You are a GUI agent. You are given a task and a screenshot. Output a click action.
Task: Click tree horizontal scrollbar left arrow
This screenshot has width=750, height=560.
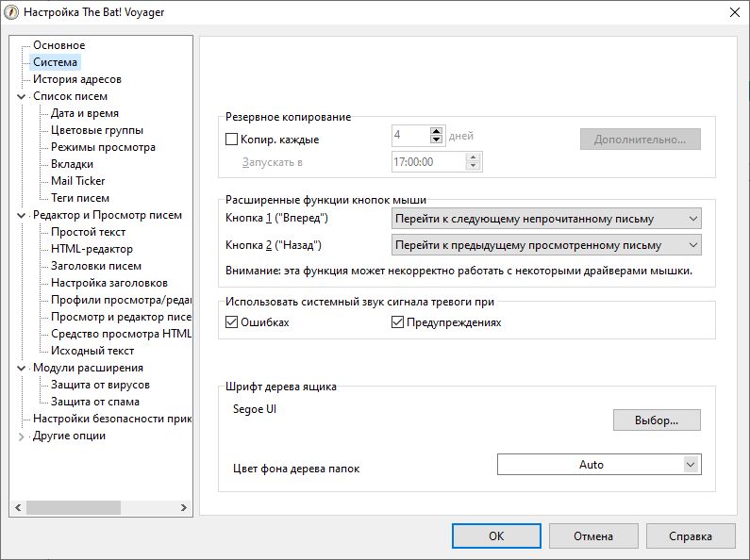tap(18, 507)
